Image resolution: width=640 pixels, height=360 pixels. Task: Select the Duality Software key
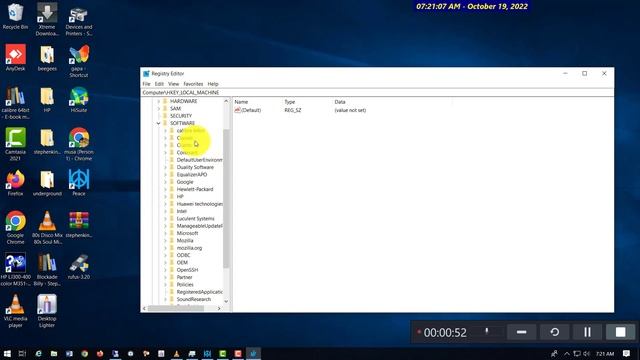[195, 167]
